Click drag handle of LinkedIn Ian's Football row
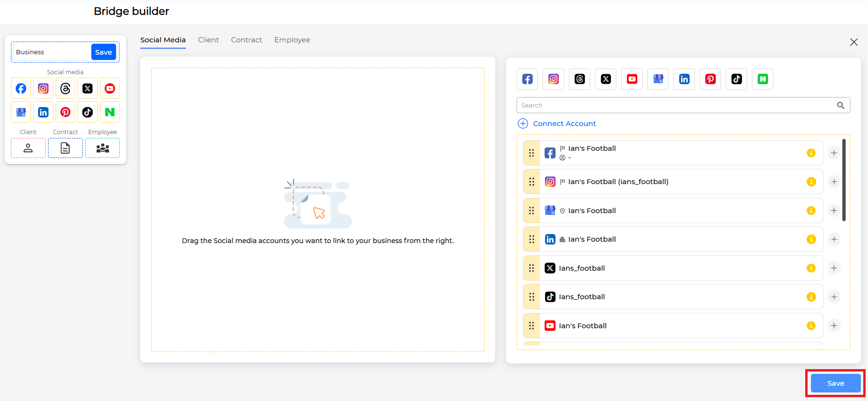Viewport: 868px width, 401px height. [x=531, y=239]
